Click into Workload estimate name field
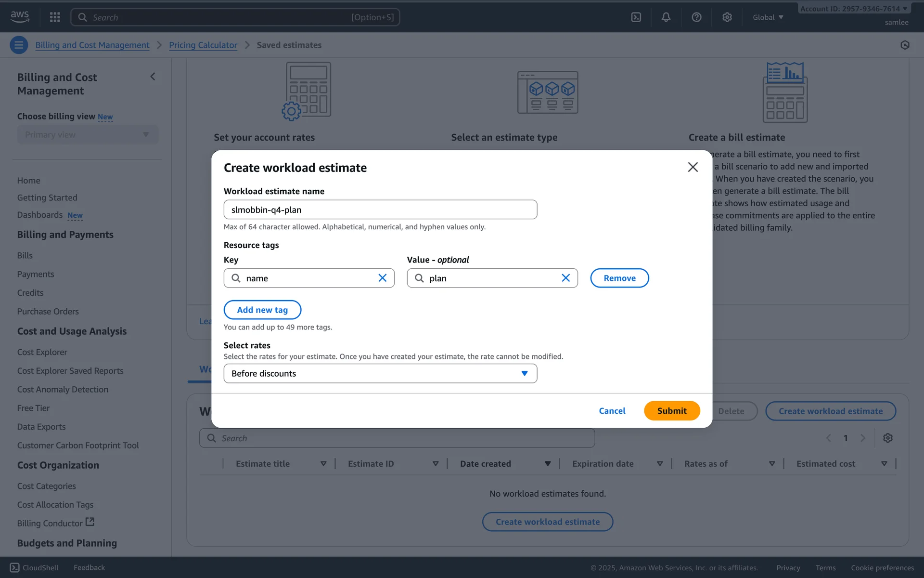The image size is (924, 578). pyautogui.click(x=380, y=210)
